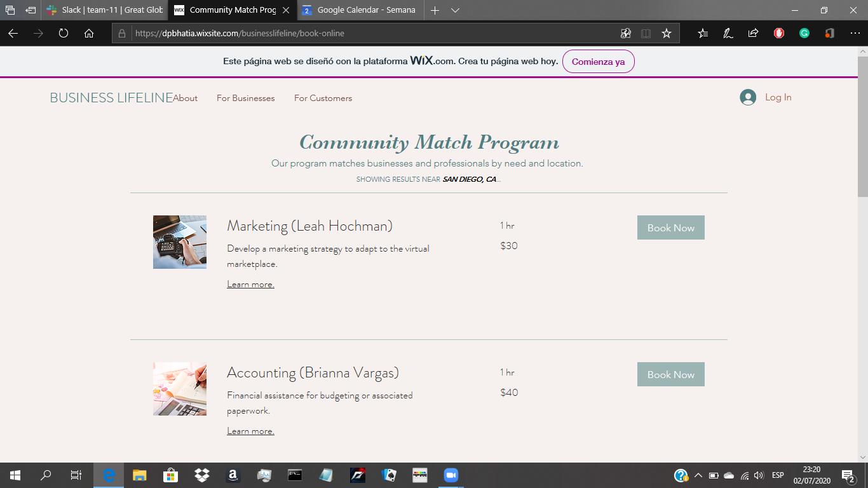This screenshot has width=868, height=488.
Task: Open Learn more for the Marketing service
Action: 250,284
